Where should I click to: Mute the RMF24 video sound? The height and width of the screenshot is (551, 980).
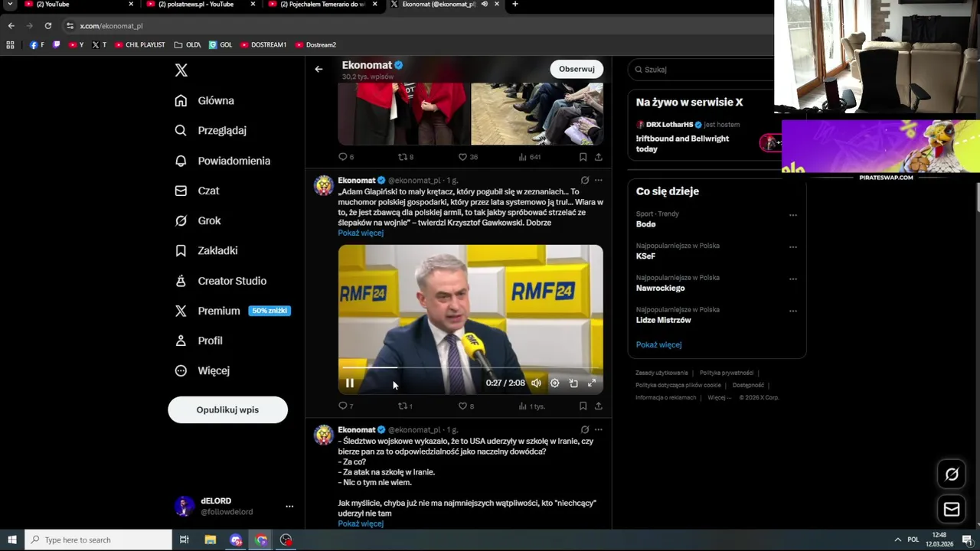[x=536, y=383]
